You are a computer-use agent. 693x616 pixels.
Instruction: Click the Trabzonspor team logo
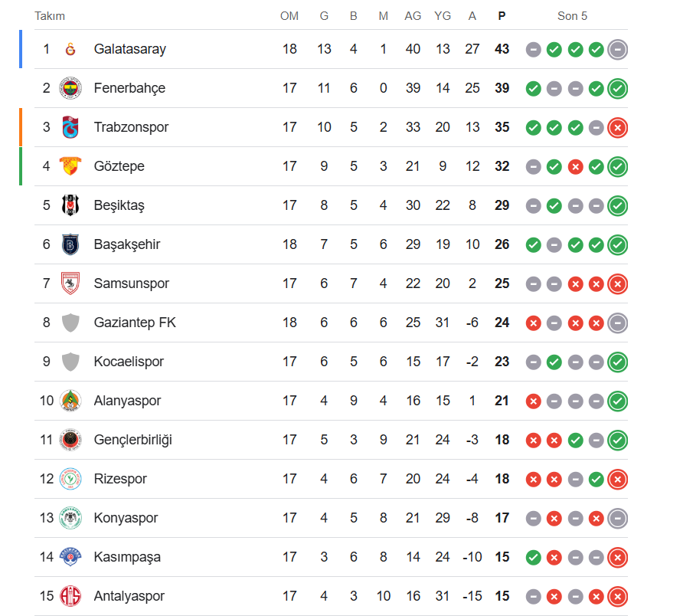70,127
